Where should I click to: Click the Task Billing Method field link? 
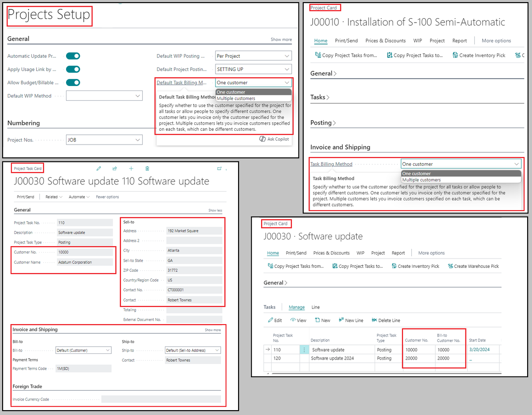pos(331,164)
